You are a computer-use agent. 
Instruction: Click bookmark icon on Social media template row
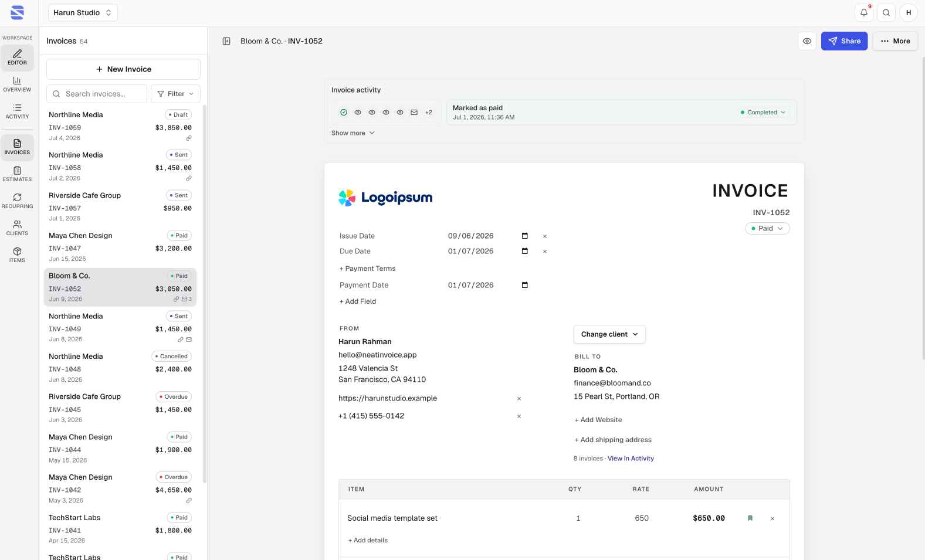[x=750, y=518]
